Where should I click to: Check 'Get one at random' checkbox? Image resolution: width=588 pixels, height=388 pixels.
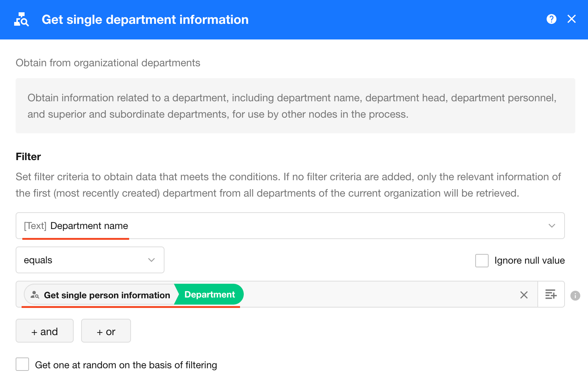point(22,364)
